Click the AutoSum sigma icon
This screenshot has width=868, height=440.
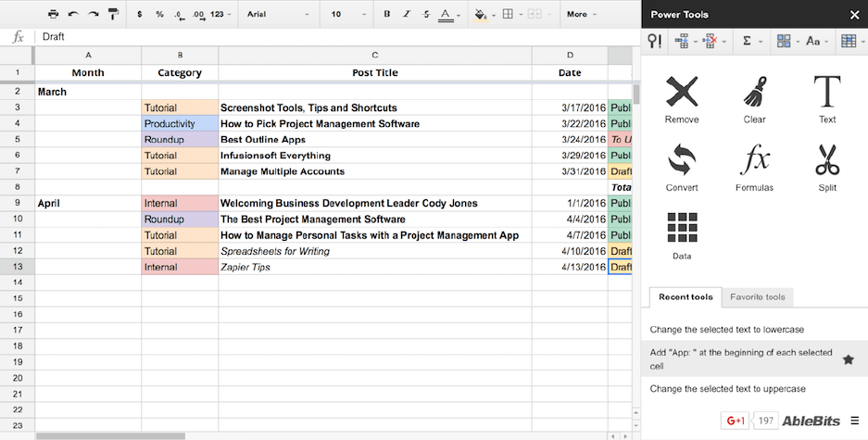[747, 41]
